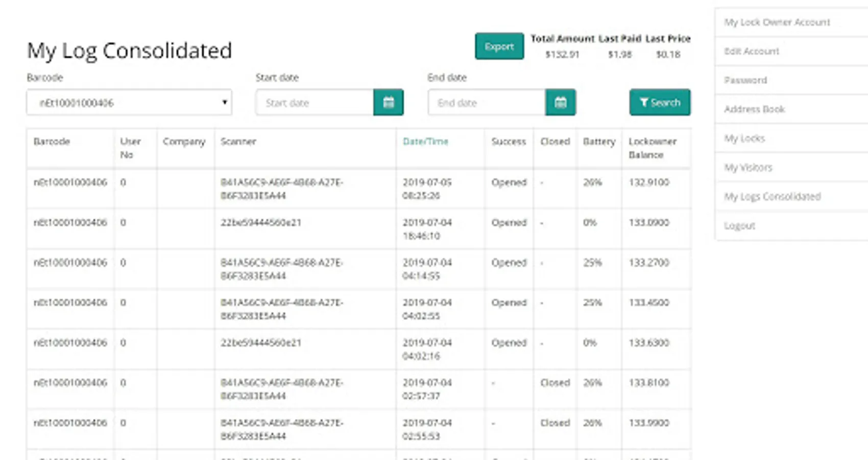Click the Success column header
The height and width of the screenshot is (460, 868).
coord(509,142)
